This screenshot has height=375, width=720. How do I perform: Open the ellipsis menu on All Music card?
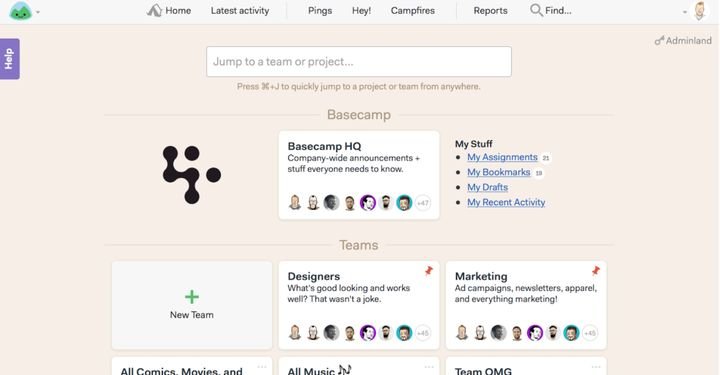[x=429, y=367]
